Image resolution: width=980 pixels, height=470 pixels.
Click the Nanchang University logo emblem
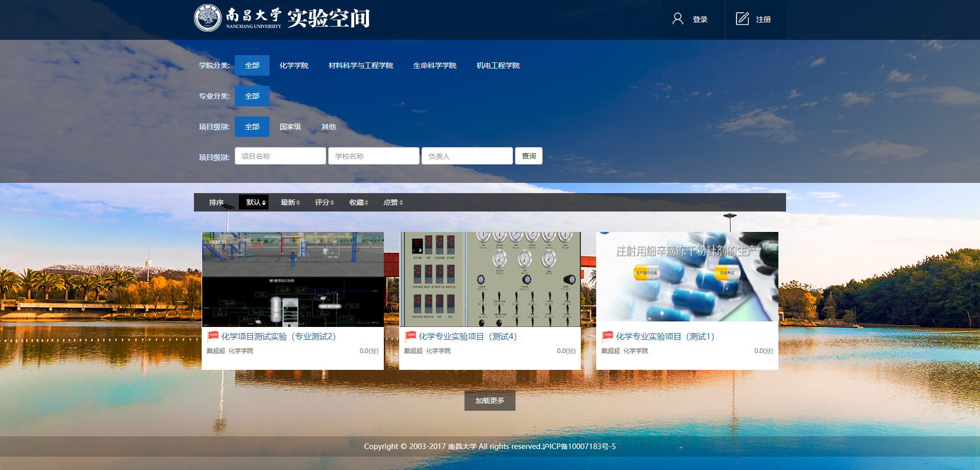(x=208, y=18)
